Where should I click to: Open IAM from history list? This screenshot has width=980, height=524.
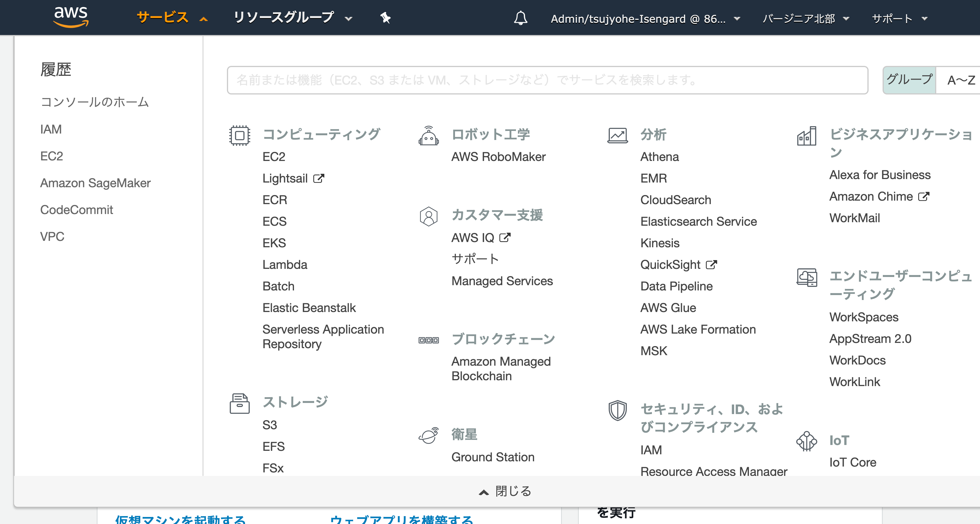[x=51, y=129]
